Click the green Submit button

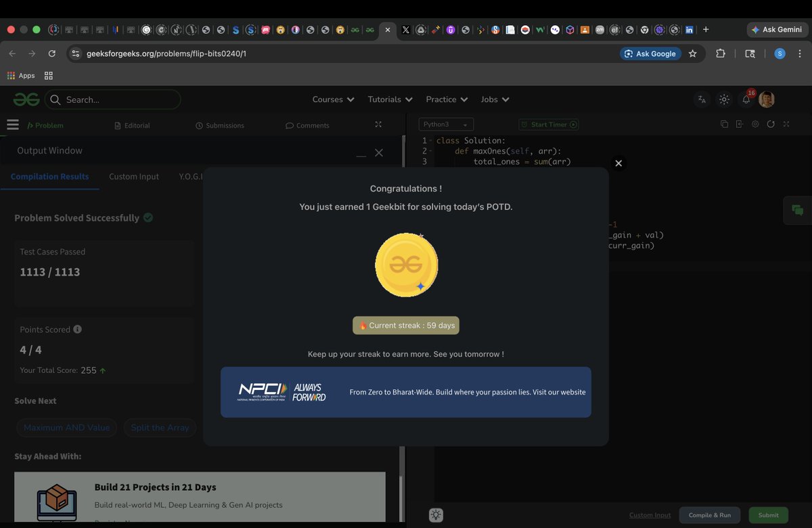pyautogui.click(x=768, y=515)
